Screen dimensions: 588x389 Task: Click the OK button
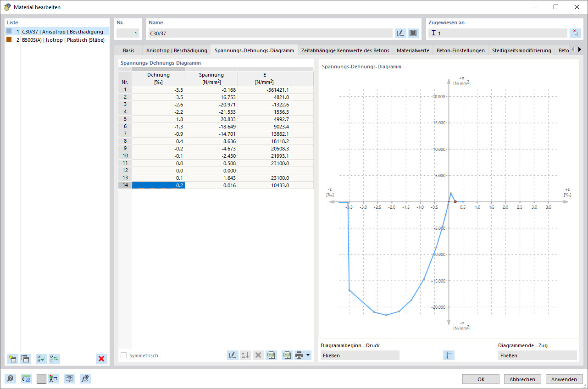click(x=481, y=379)
